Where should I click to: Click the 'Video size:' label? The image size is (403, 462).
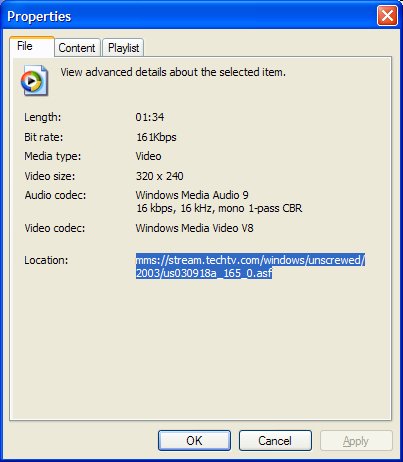pos(50,176)
